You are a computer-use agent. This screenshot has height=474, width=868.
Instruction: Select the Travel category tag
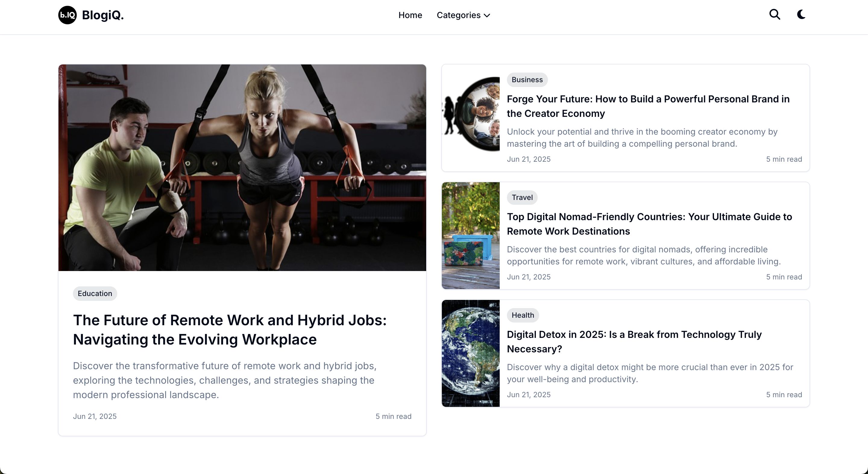522,197
